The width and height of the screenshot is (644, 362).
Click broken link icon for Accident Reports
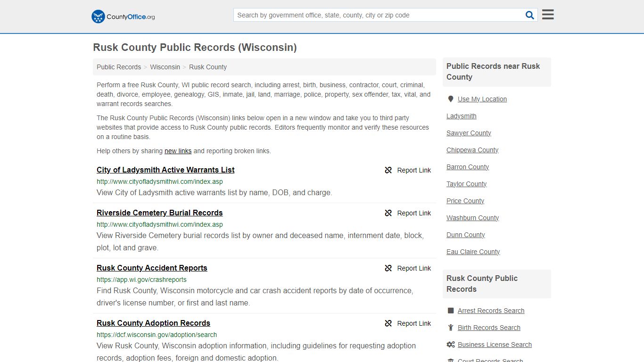coord(388,268)
